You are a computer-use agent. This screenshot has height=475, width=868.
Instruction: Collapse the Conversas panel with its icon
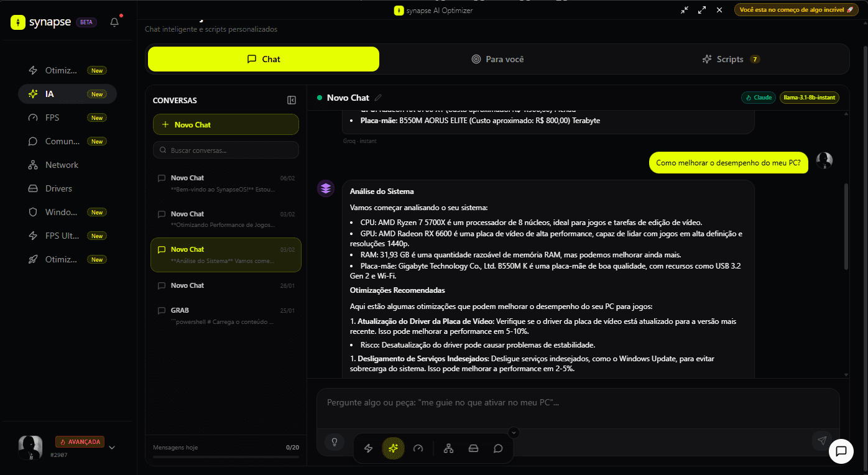[x=291, y=99]
